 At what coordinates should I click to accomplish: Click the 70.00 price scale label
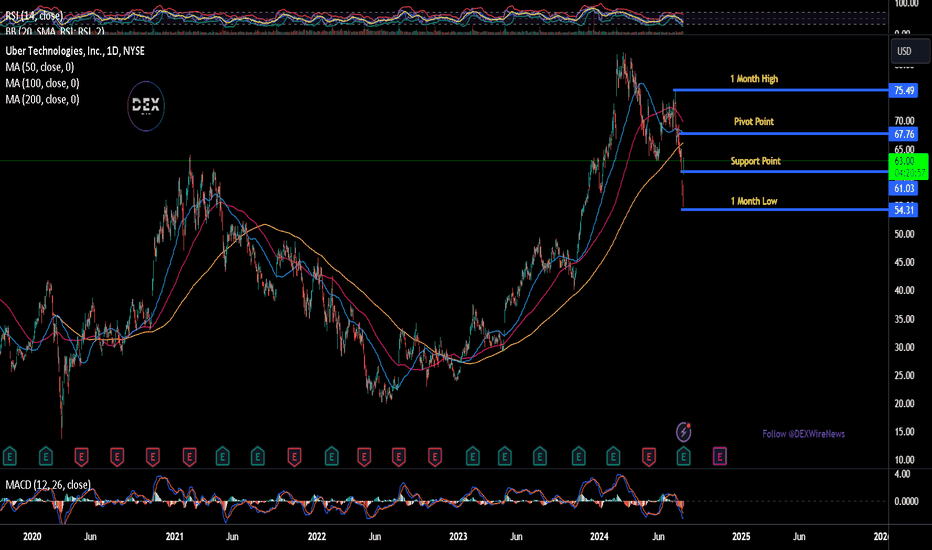coord(904,121)
